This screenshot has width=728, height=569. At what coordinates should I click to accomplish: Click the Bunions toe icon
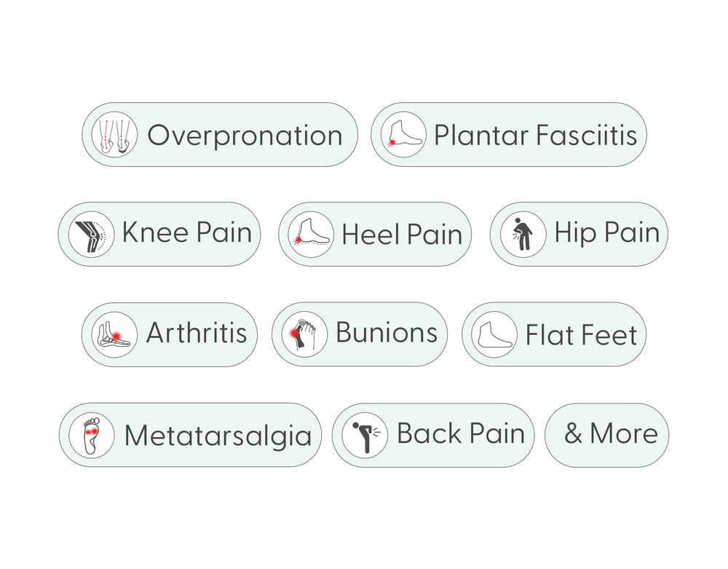pos(304,334)
